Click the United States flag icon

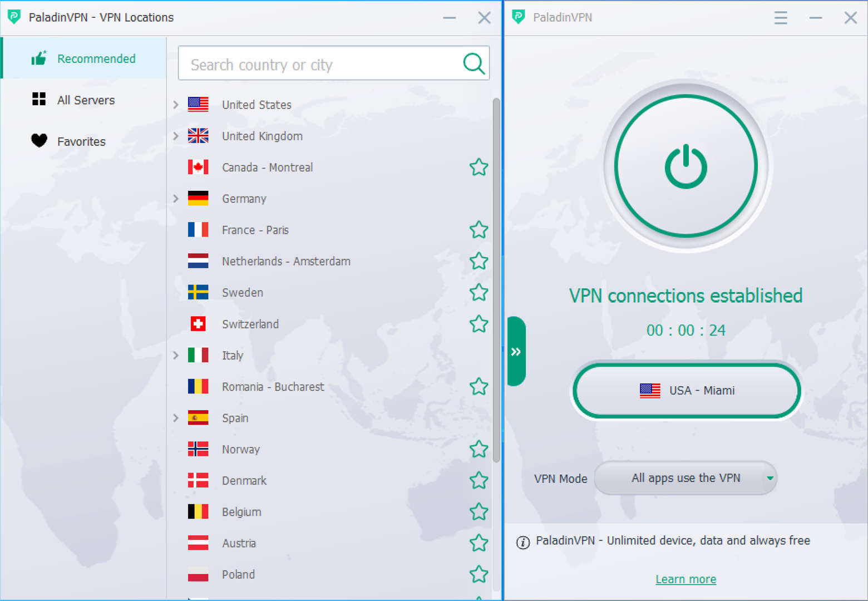(198, 105)
